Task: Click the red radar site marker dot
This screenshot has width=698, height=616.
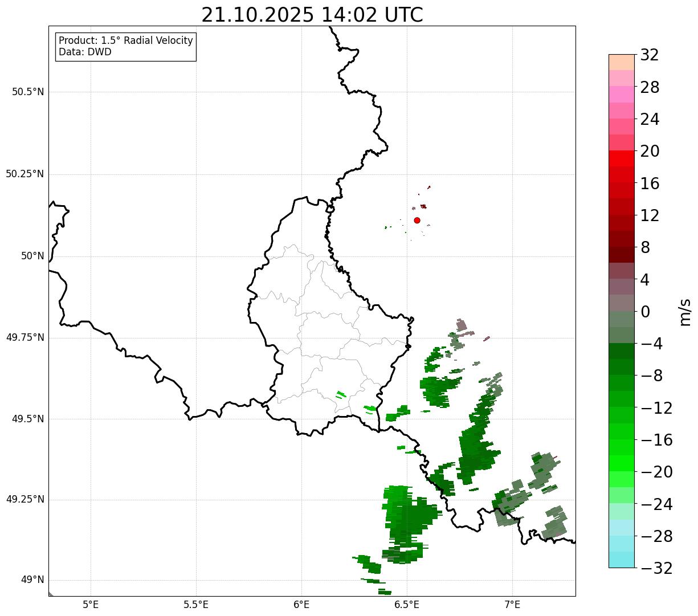Action: [417, 220]
